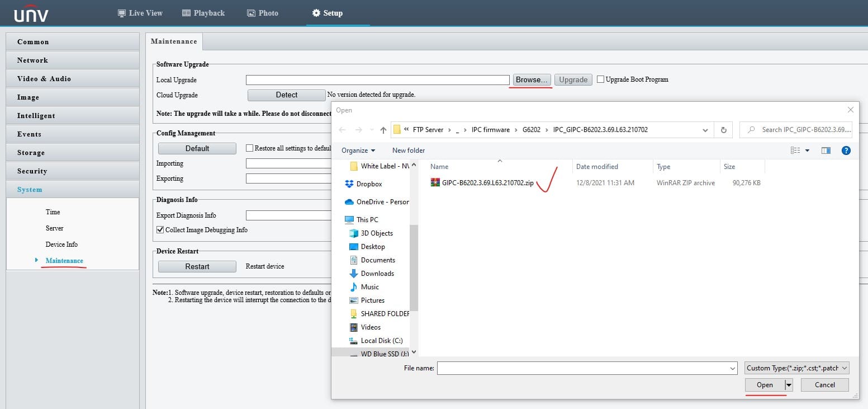Create a New folder
Image resolution: width=868 pixels, height=409 pixels.
point(409,151)
